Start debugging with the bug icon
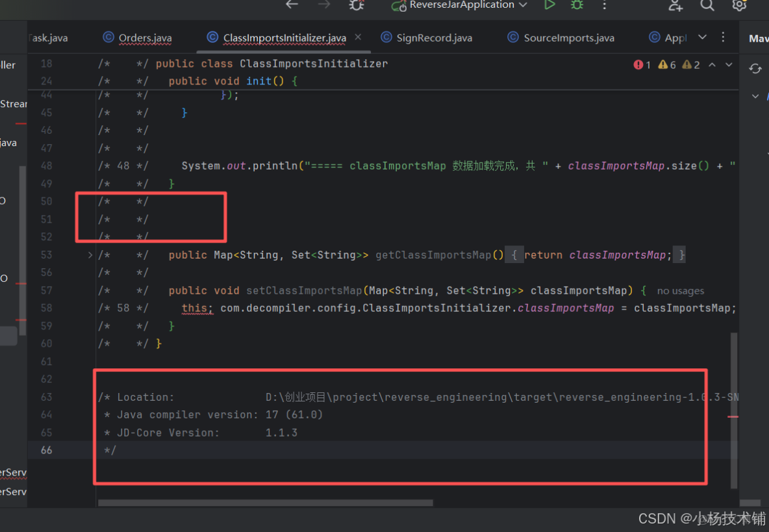Screen dimensions: 769x532 tap(577, 6)
